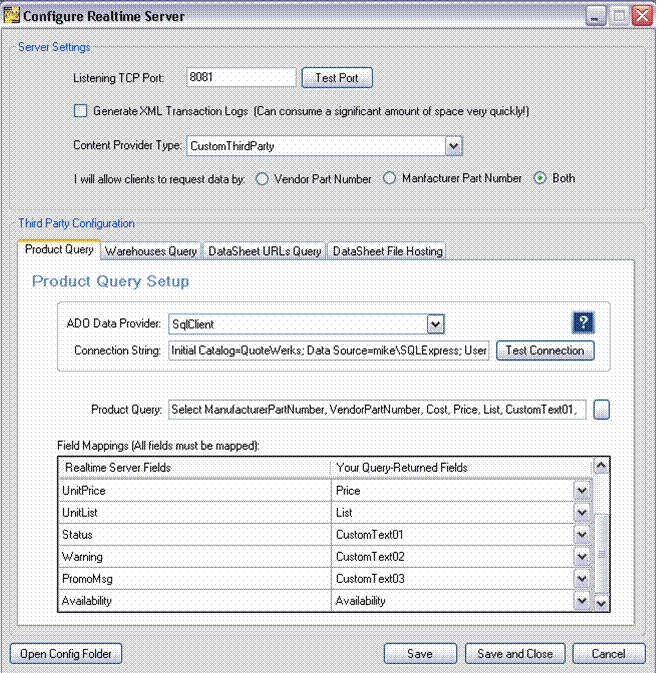Click the field mappings scrollbar thumb
This screenshot has height=673, width=657.
click(x=601, y=554)
